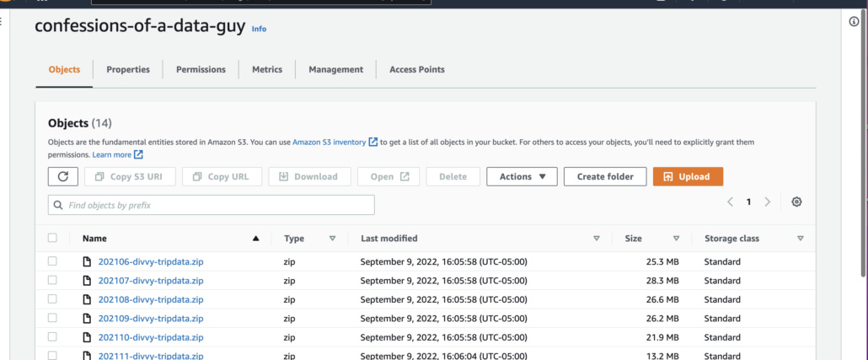
Task: Check the box for 202108-divvy-tripdata.zip
Action: click(52, 299)
